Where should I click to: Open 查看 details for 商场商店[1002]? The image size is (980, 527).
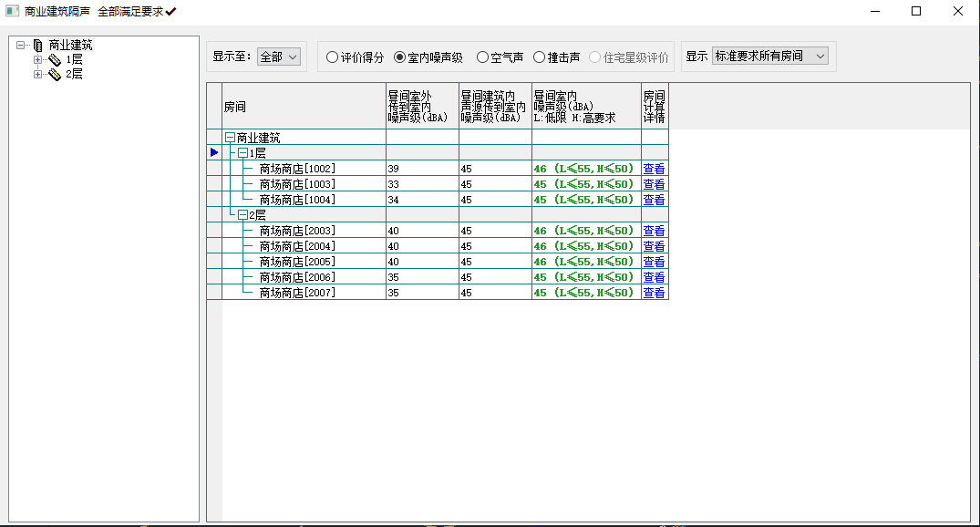(x=654, y=169)
